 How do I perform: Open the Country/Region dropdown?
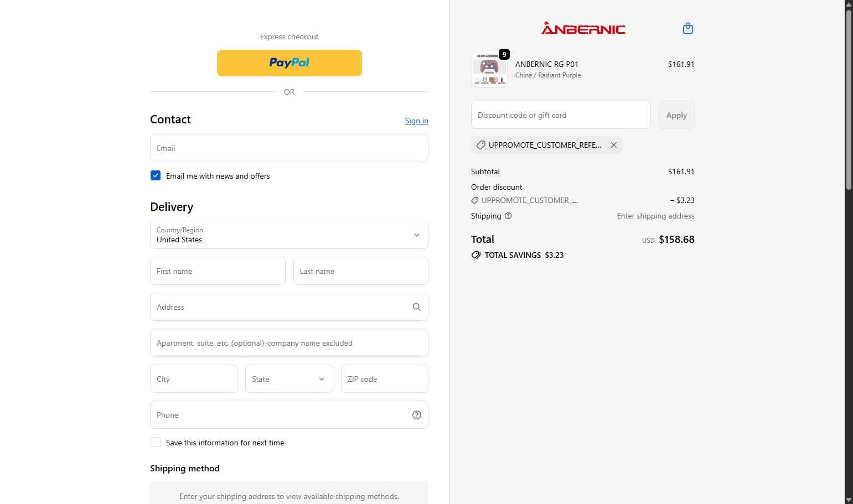[x=289, y=235]
